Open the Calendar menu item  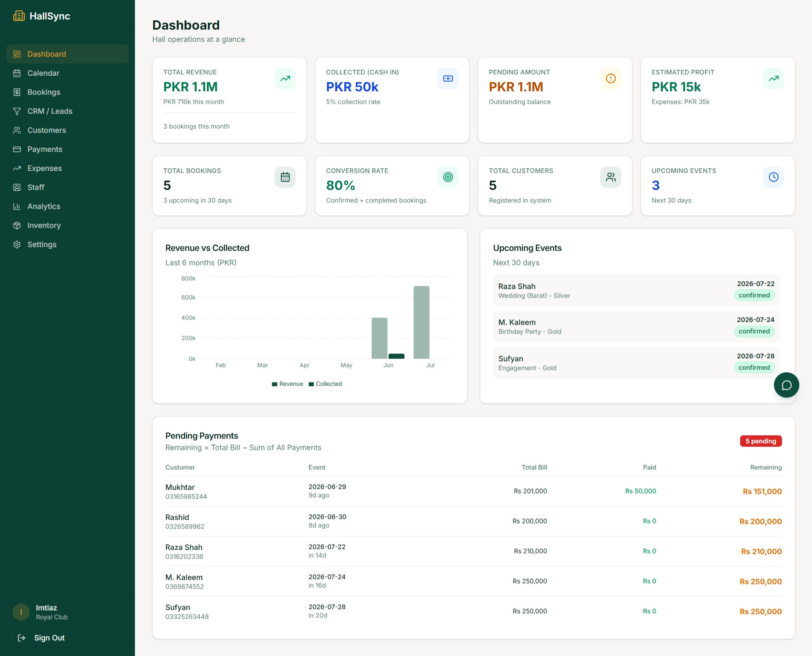point(67,73)
